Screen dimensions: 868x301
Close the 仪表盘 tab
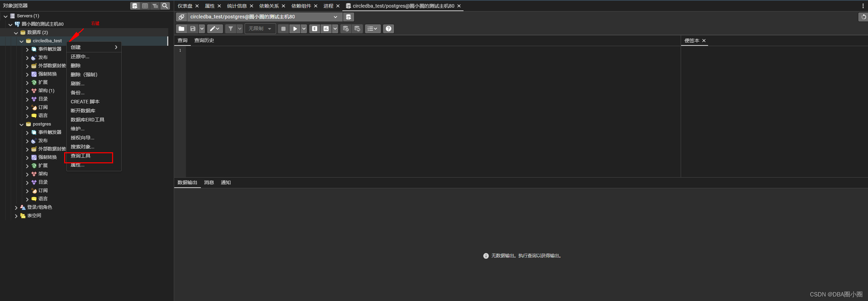point(197,6)
